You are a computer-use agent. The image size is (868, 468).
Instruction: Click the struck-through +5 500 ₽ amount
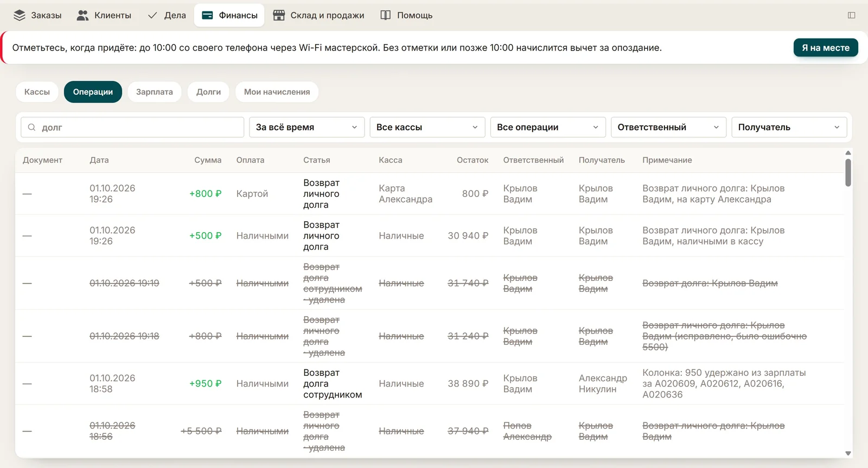201,431
